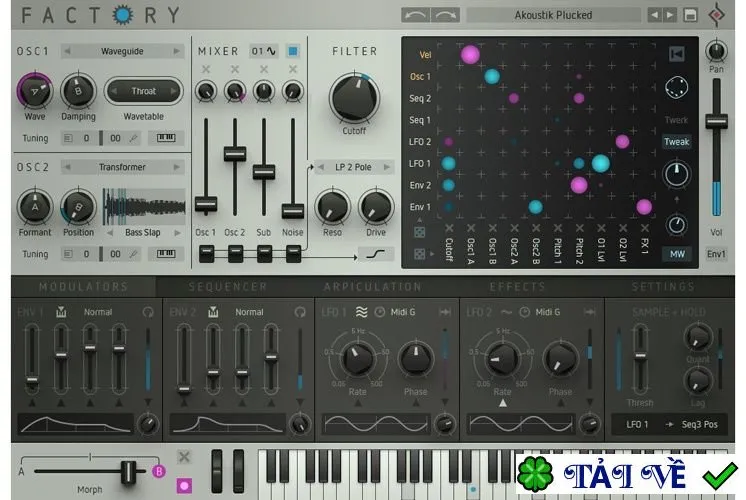
Task: Switch to the Sequencer tab
Action: [228, 286]
